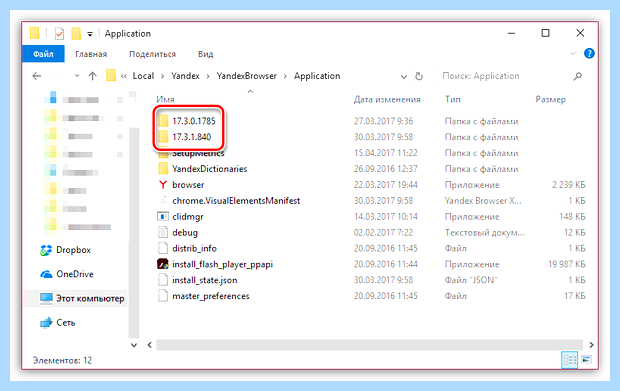The image size is (620, 391).
Task: Expand the hidden breadcrumb path chevrons
Action: click(124, 76)
